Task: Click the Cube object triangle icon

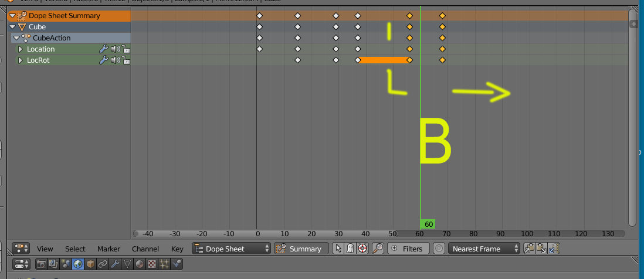Action: click(22, 27)
